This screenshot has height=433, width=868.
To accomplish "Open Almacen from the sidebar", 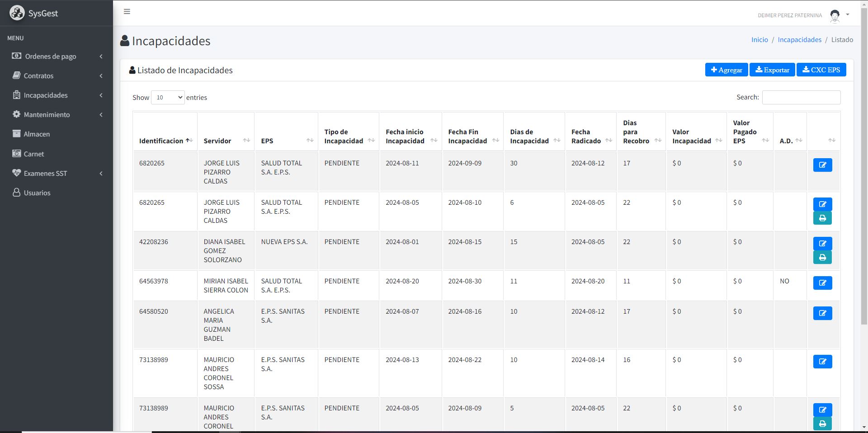I will pyautogui.click(x=37, y=134).
